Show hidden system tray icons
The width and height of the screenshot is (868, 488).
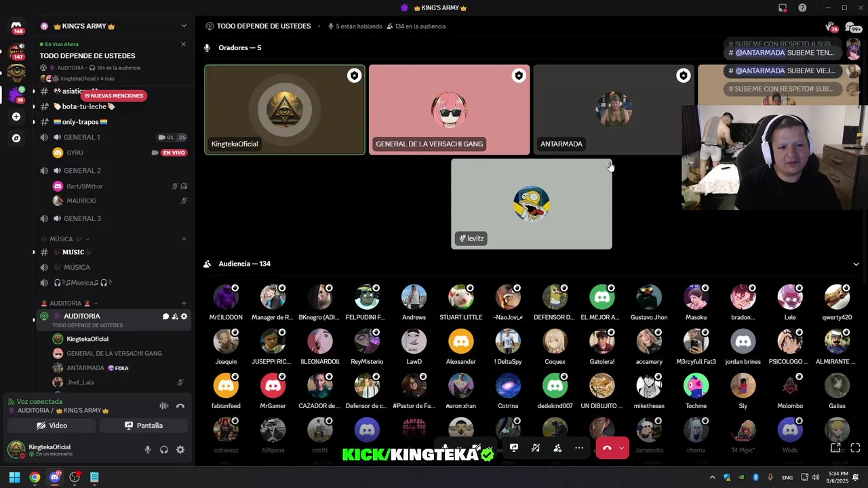coord(712,477)
